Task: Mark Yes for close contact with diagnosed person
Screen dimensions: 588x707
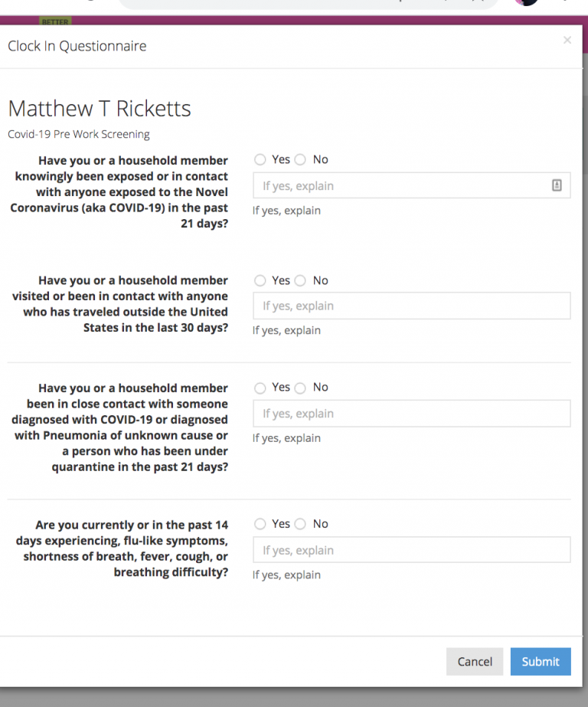Action: click(260, 388)
